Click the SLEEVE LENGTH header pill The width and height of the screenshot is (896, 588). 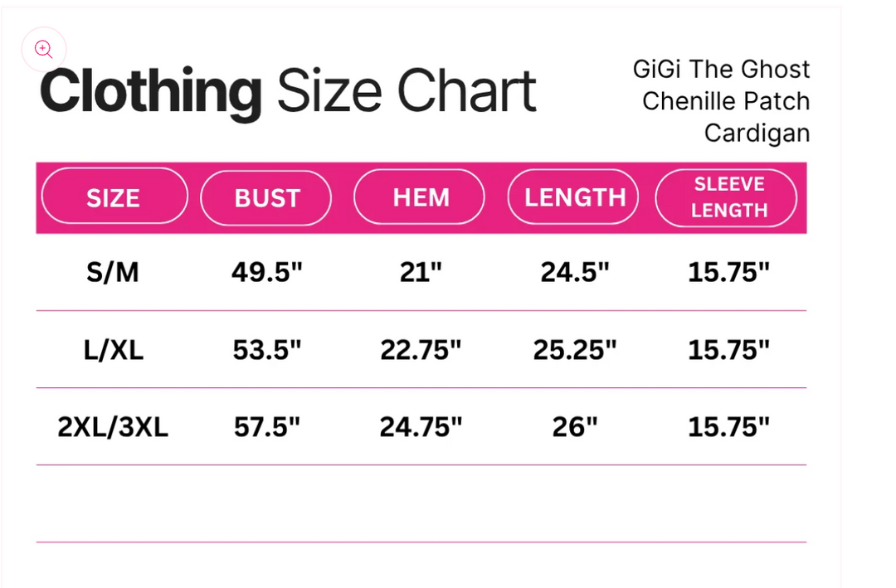(726, 197)
